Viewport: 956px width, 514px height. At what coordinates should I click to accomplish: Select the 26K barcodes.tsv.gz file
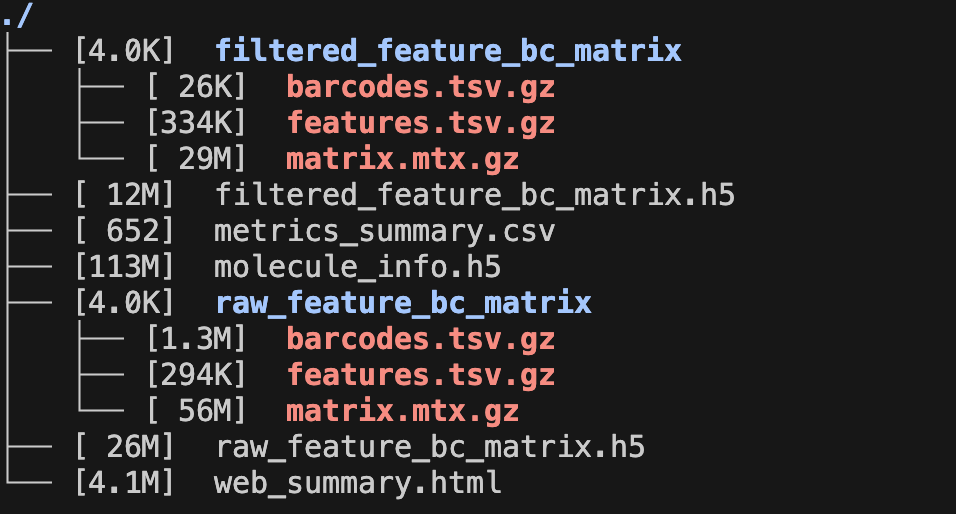tap(420, 87)
